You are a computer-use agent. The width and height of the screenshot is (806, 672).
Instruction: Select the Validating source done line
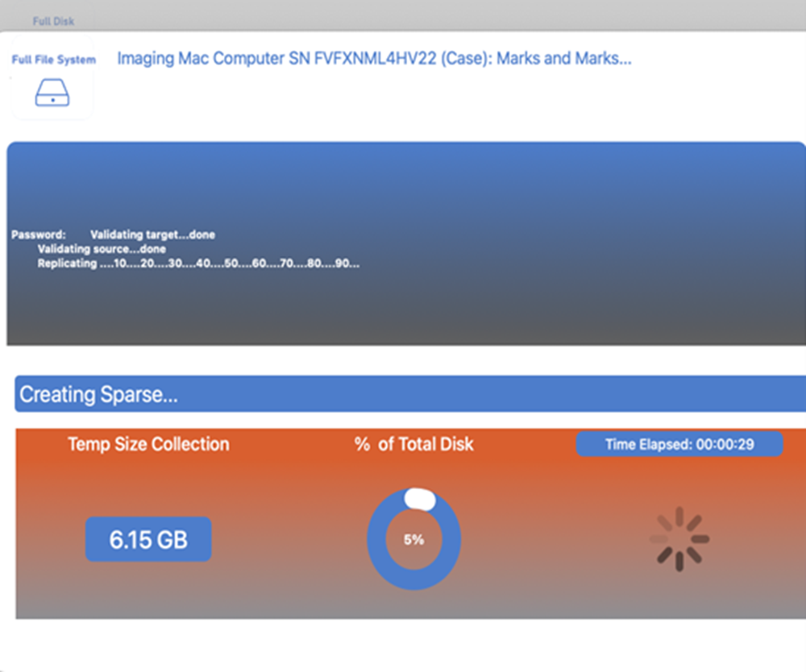102,249
